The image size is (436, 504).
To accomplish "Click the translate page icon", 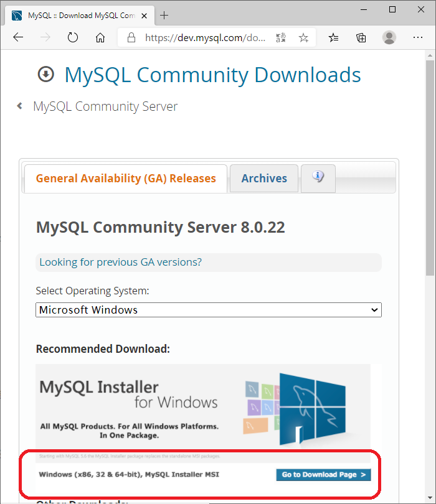I will (x=281, y=38).
